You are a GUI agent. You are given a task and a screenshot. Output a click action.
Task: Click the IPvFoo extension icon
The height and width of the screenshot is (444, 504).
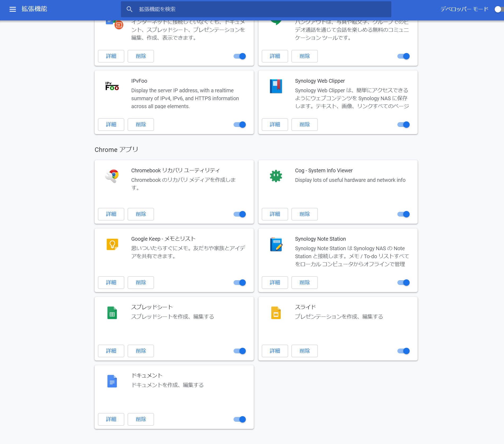[112, 86]
